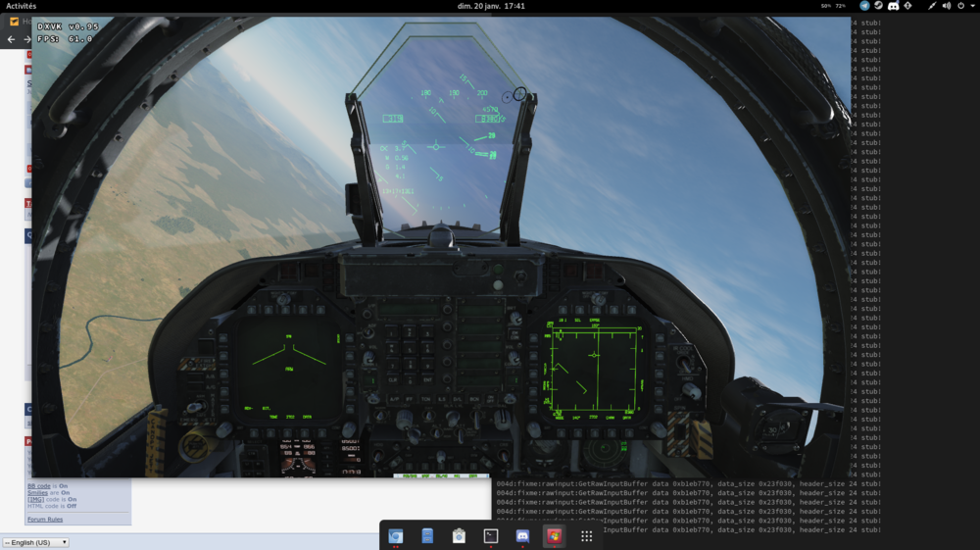
Task: Click the Telegram tray icon
Action: [864, 6]
